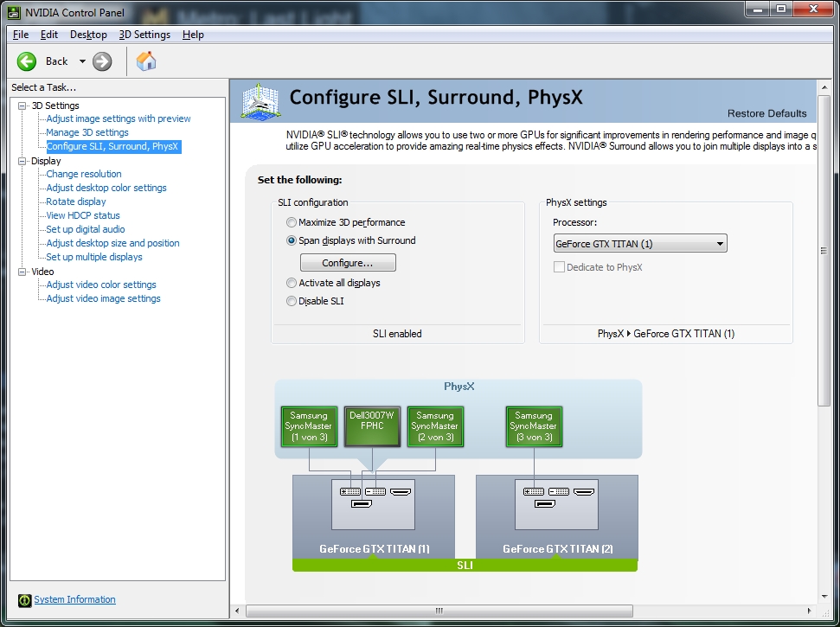Screen dimensions: 840x627
Task: Open Set up multiple displays
Action: 94,257
